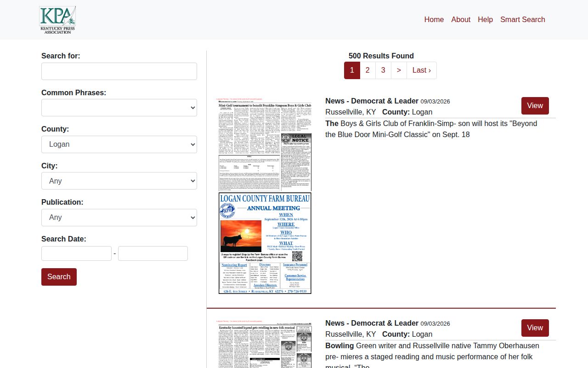Open the Help link

[485, 19]
